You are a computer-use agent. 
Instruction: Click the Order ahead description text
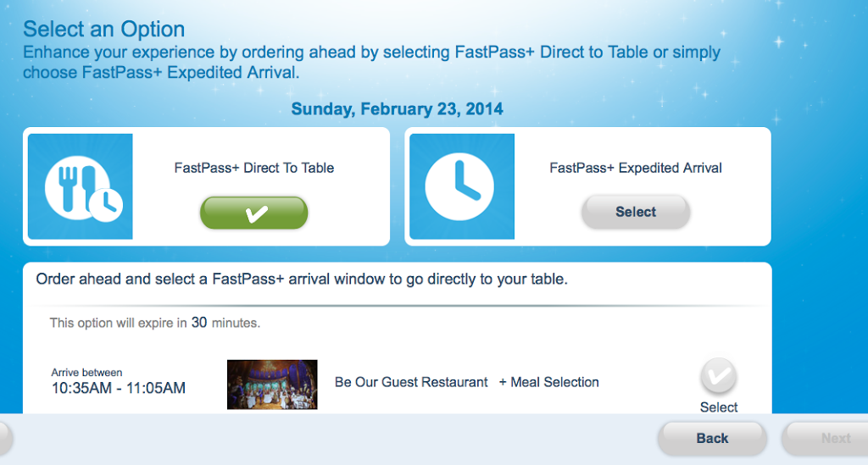click(302, 280)
